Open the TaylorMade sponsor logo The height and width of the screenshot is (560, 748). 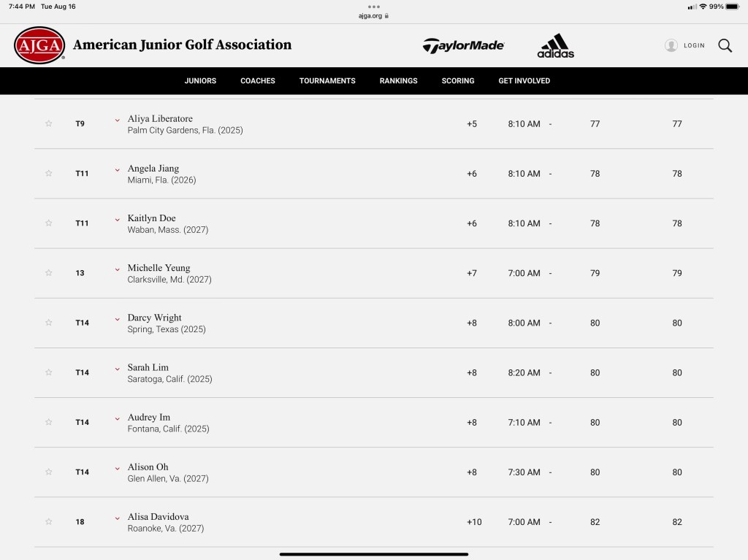(x=463, y=45)
